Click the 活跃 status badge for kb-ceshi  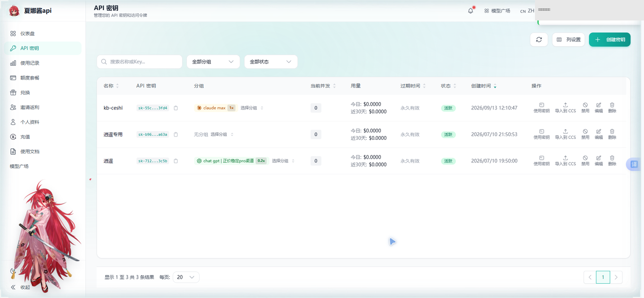[x=448, y=108]
